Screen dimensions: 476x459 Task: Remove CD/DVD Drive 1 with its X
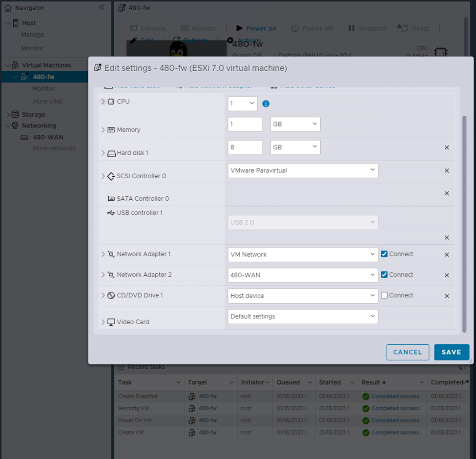pos(447,296)
